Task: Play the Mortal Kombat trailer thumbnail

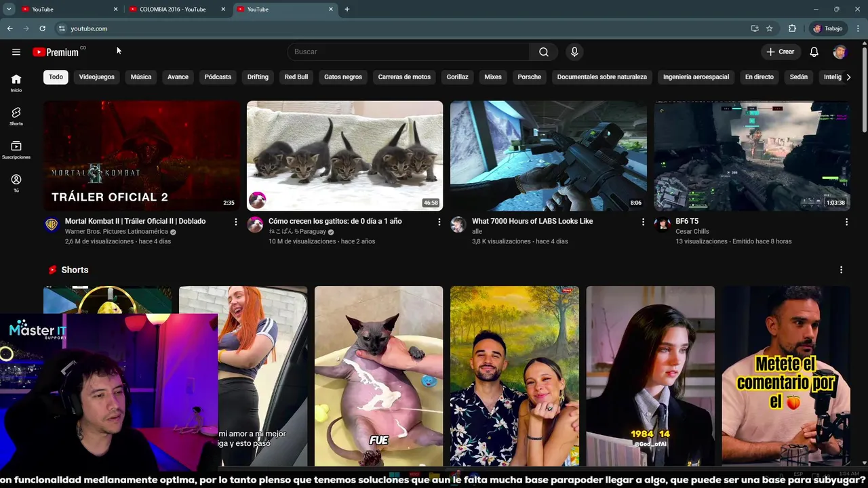Action: tap(142, 156)
